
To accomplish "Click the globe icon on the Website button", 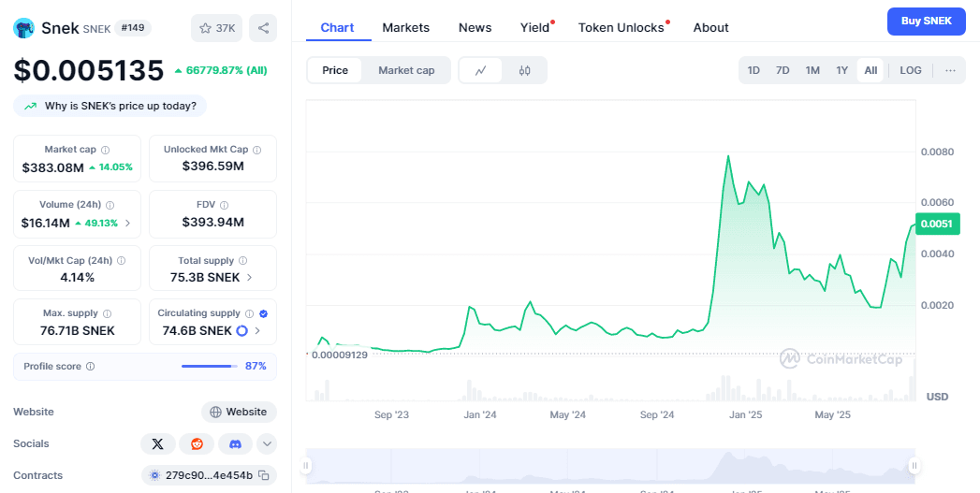I will click(215, 412).
